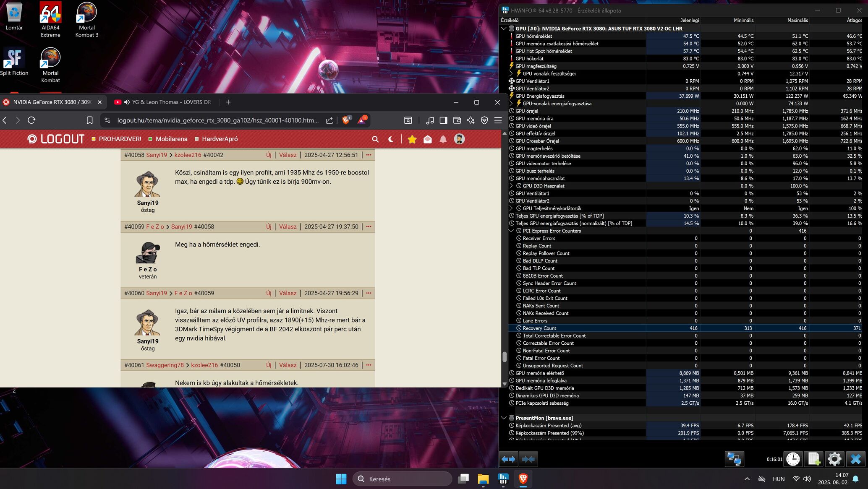Click the HWiNFO collapse columns arrows button
Image resolution: width=868 pixels, height=489 pixels.
[x=528, y=459]
